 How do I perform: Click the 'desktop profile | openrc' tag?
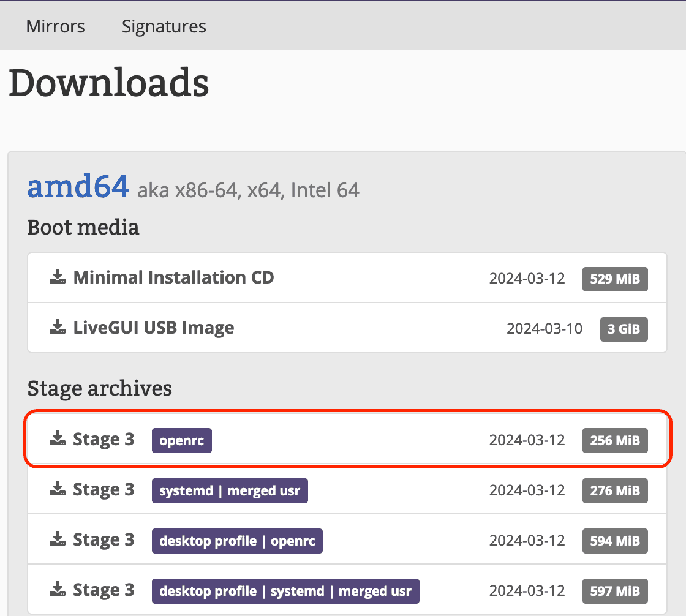pyautogui.click(x=237, y=541)
